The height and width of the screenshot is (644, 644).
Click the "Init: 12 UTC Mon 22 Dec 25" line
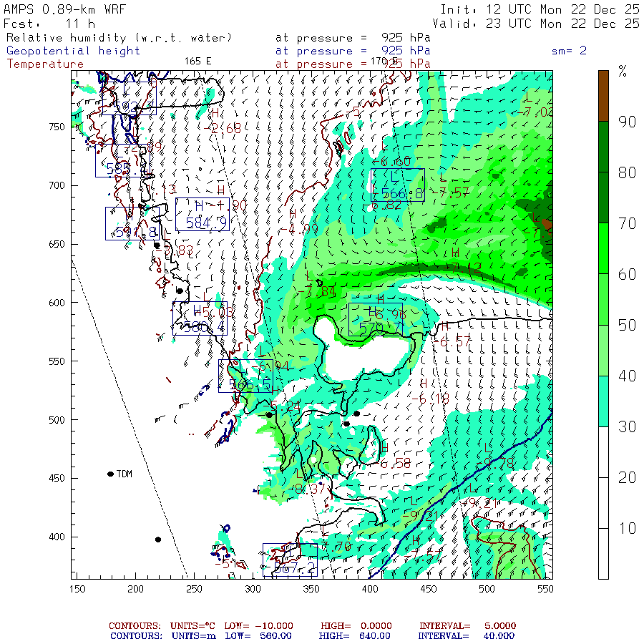coord(540,9)
